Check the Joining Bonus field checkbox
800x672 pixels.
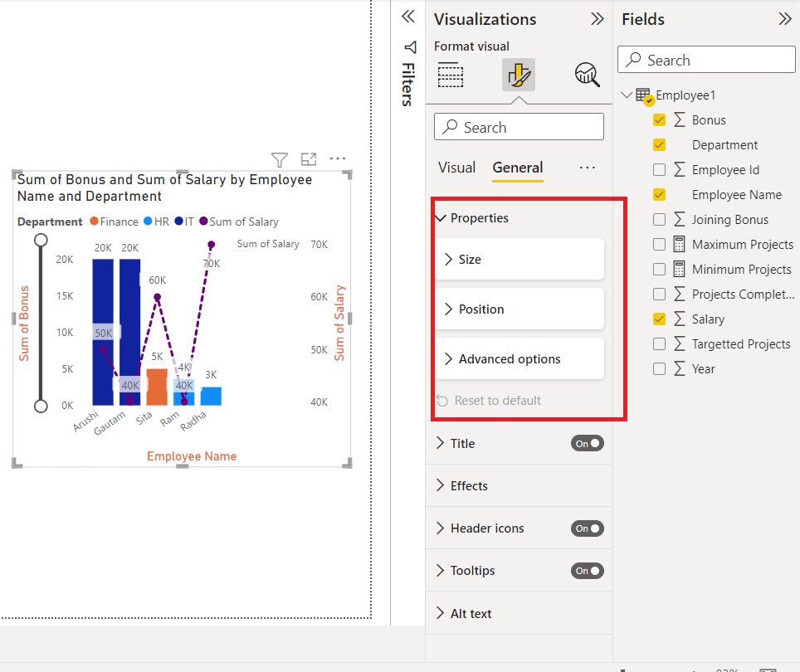click(x=659, y=219)
